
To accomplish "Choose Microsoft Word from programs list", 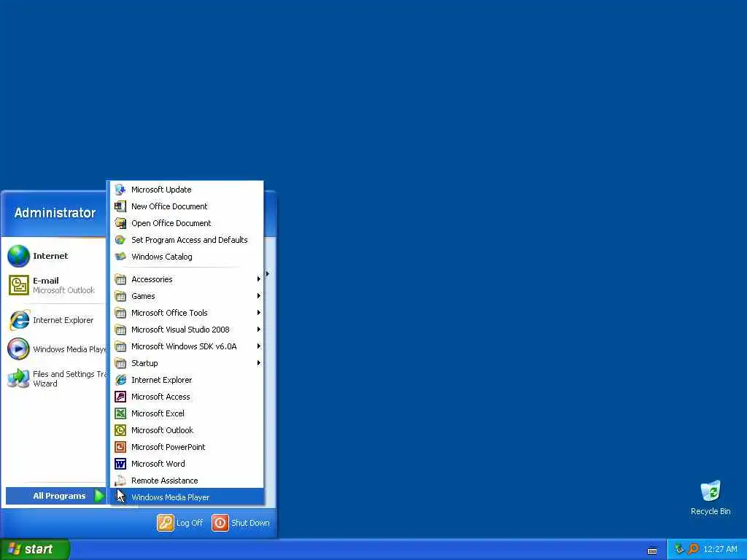I will [x=187, y=464].
